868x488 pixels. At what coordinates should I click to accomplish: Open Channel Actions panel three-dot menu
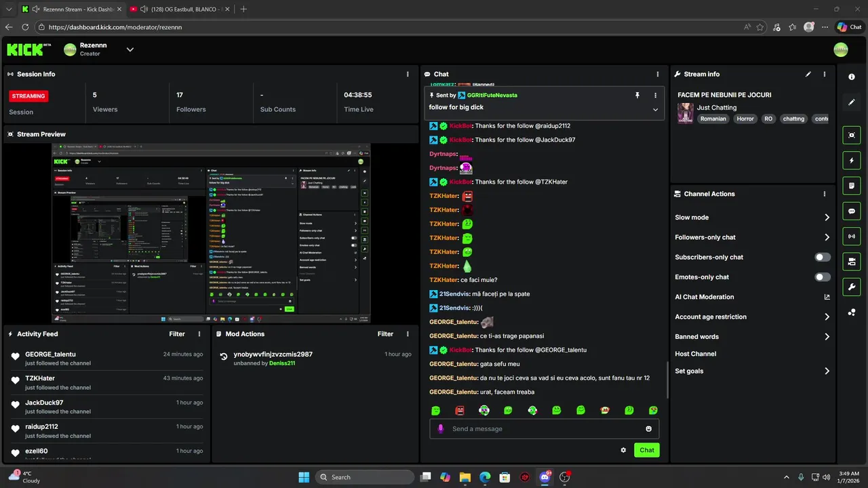point(825,194)
